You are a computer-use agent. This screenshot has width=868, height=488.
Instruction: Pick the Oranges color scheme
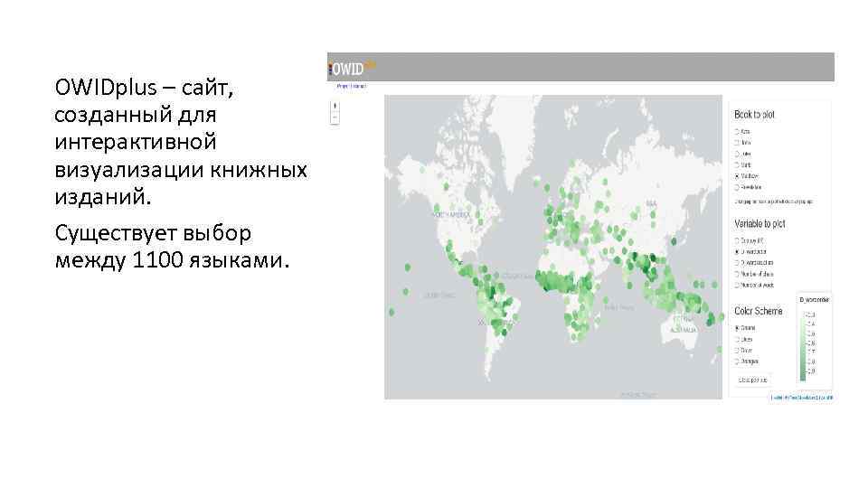(737, 361)
